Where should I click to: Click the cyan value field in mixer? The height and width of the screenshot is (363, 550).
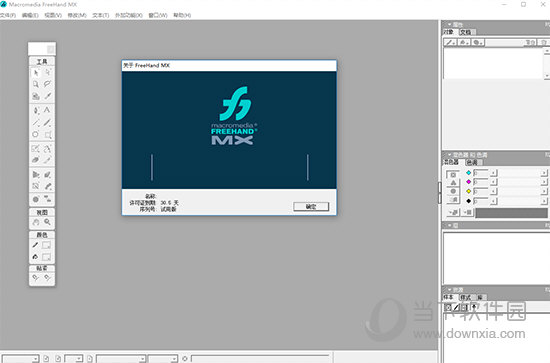[481, 173]
